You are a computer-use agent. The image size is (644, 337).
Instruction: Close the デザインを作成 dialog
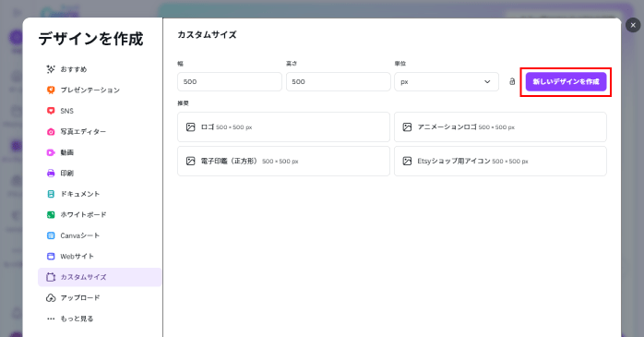pos(633,25)
